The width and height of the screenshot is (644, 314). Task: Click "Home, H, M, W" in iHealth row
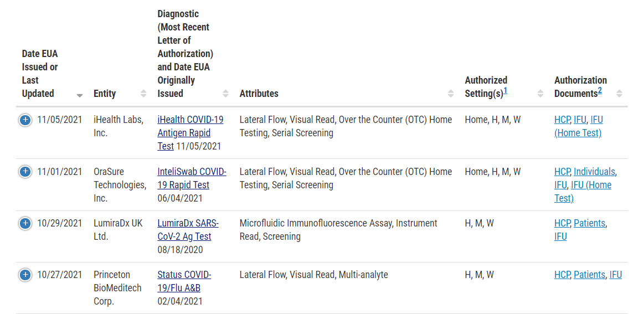click(x=492, y=120)
